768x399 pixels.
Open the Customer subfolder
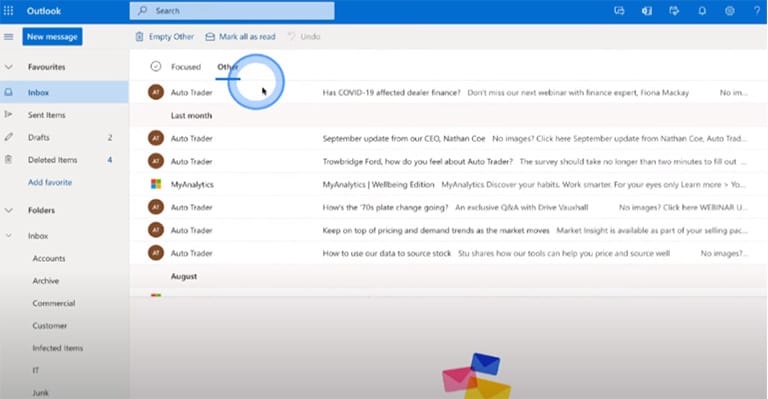point(49,326)
